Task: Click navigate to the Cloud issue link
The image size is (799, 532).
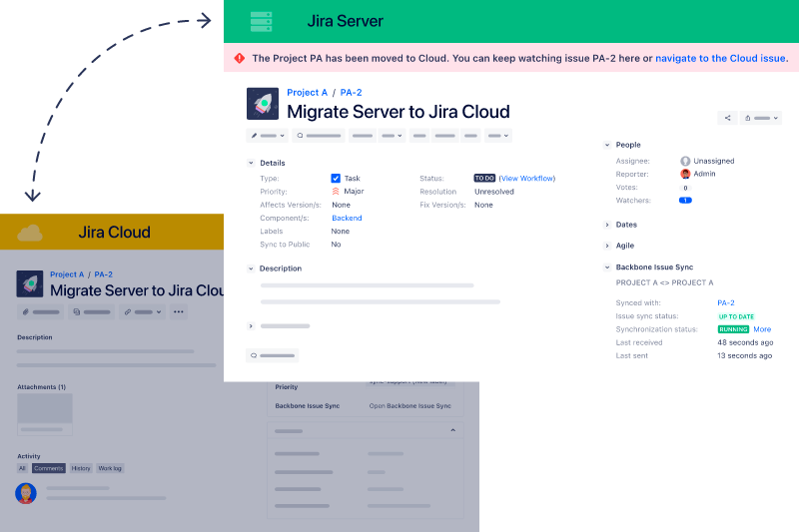Action: pyautogui.click(x=721, y=58)
